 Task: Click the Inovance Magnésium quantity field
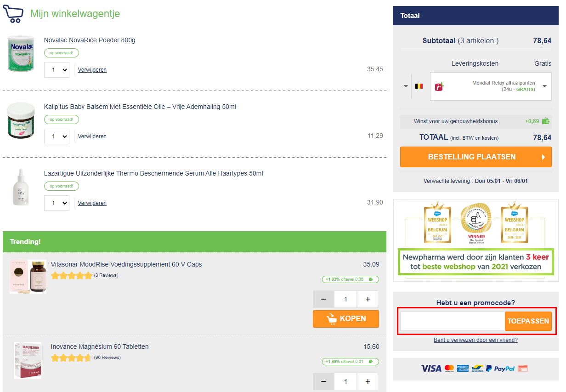345,381
